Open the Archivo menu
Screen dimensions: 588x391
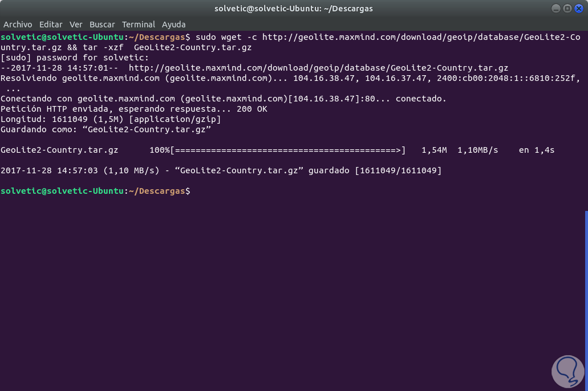18,25
